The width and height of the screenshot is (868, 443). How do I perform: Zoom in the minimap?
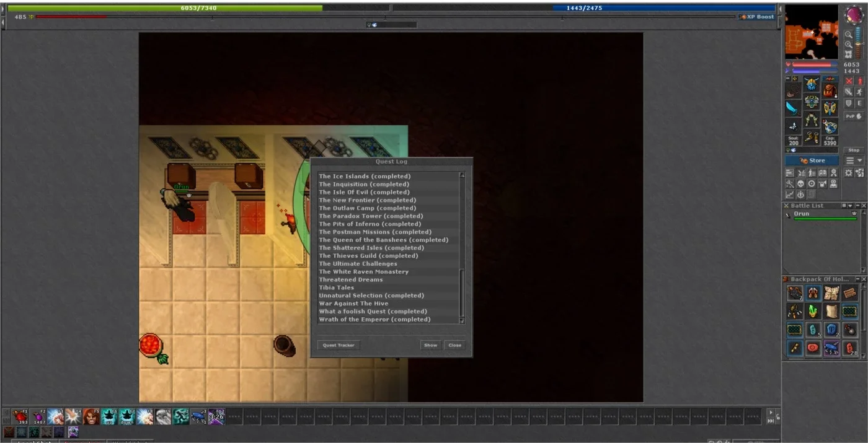[849, 45]
